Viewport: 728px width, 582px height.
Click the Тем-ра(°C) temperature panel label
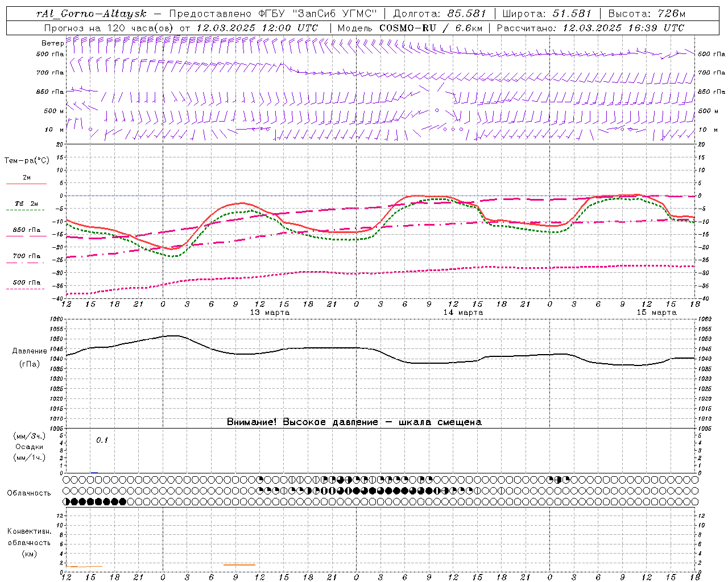[27, 161]
